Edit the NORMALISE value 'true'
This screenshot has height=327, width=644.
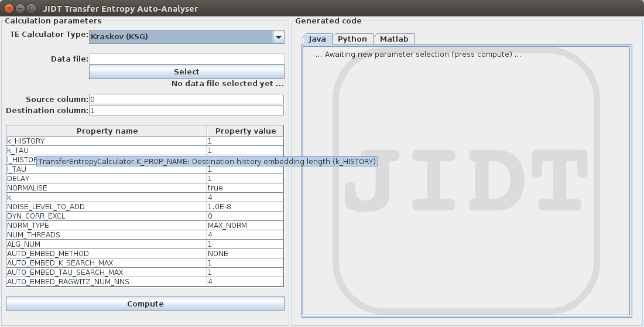(x=245, y=188)
